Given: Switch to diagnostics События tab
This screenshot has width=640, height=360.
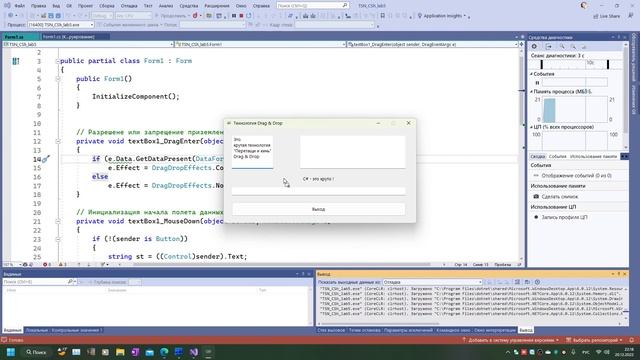Looking at the screenshot, I should (x=557, y=156).
